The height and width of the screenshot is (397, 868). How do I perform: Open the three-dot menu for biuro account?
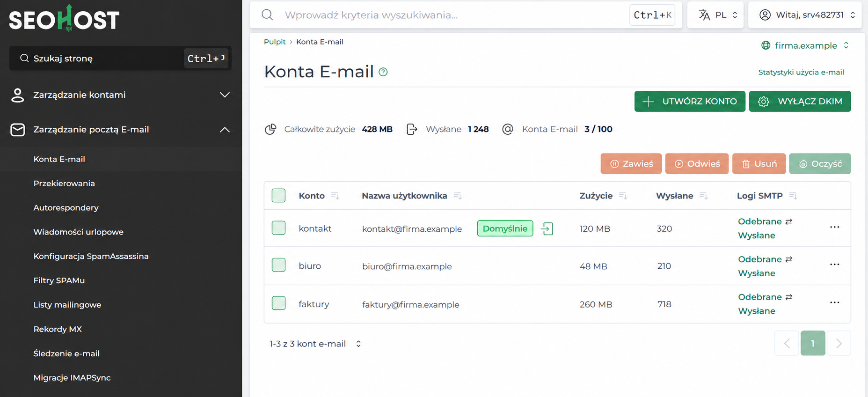coord(834,265)
